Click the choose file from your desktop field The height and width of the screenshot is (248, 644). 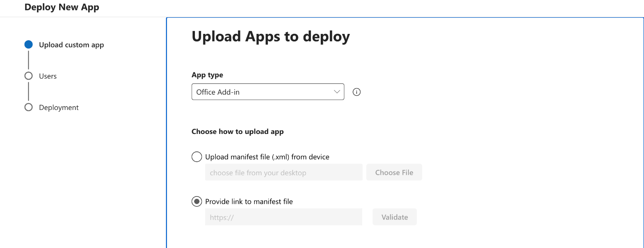coord(284,172)
